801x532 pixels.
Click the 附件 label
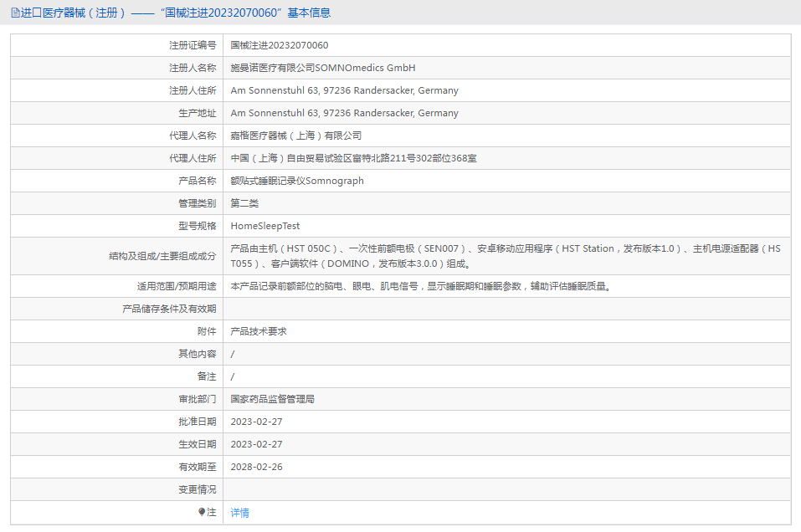[207, 331]
